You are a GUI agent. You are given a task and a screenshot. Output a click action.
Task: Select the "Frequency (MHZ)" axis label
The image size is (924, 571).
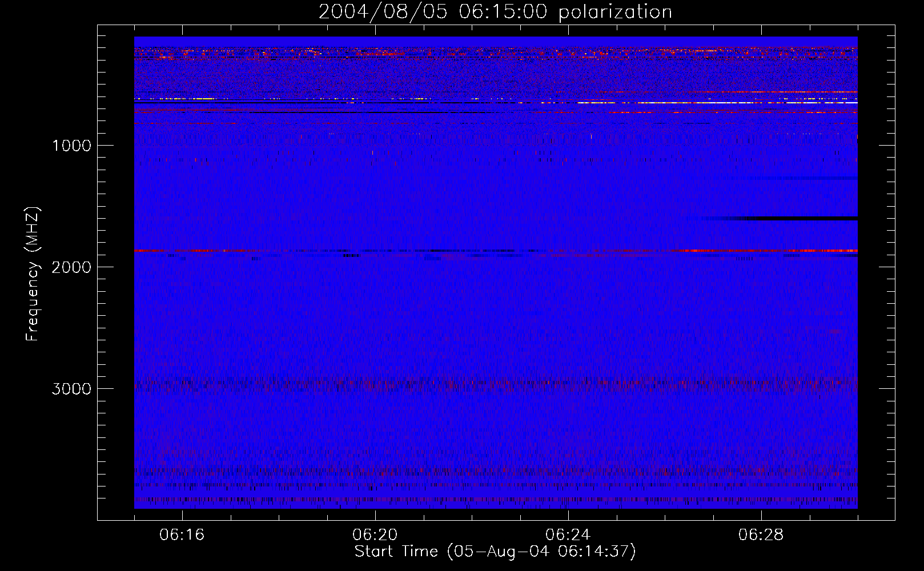(33, 274)
